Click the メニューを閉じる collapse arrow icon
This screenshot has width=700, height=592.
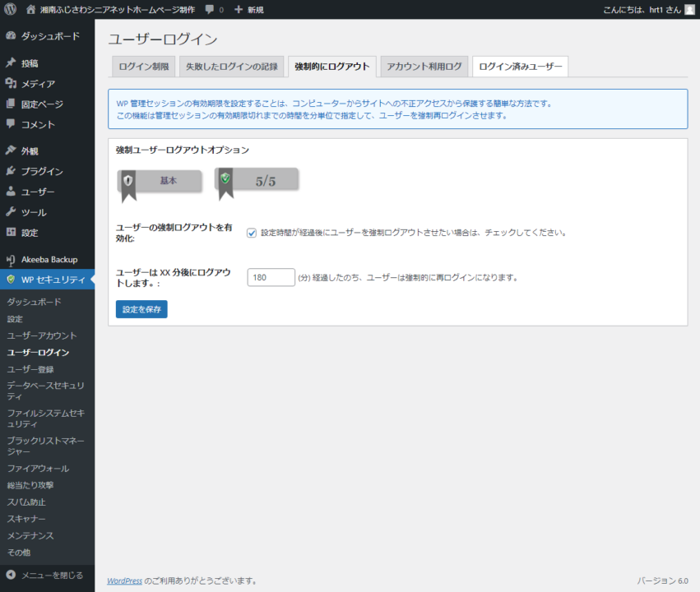tap(11, 575)
